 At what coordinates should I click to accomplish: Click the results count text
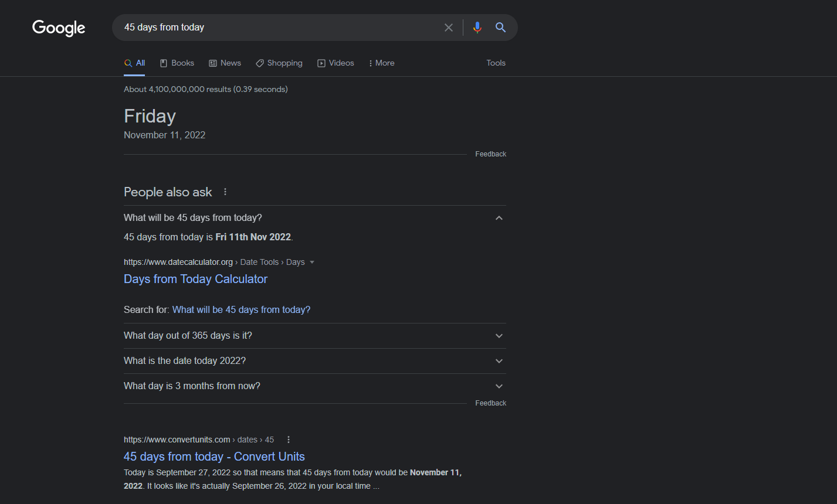point(205,89)
